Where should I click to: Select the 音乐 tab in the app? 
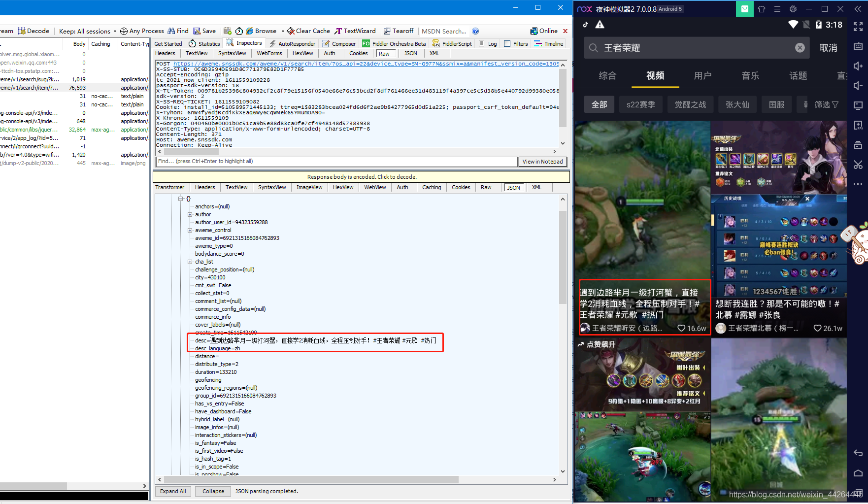pos(750,75)
